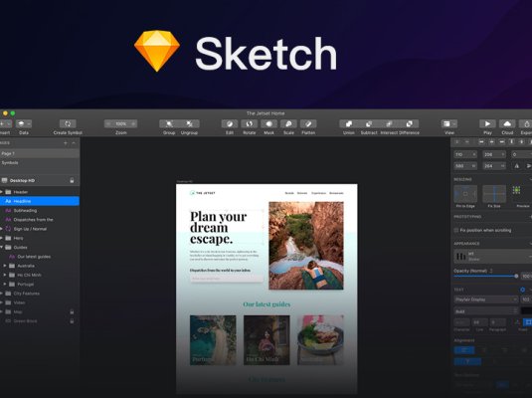Click the Preview resizing icon
532x398 pixels.
tap(517, 190)
